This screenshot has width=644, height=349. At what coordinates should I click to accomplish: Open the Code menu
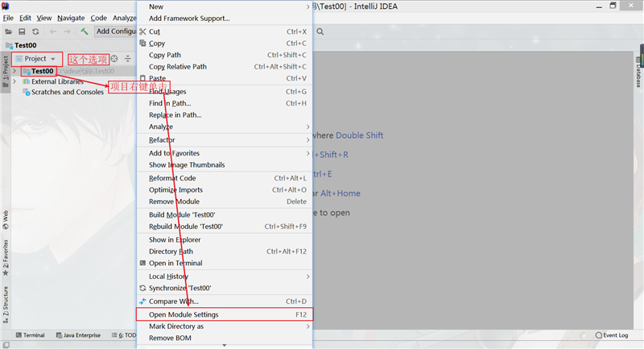[x=98, y=18]
